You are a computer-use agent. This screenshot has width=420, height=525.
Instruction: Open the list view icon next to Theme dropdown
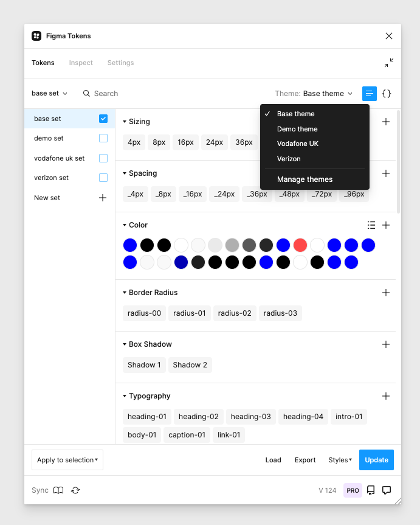pos(369,94)
